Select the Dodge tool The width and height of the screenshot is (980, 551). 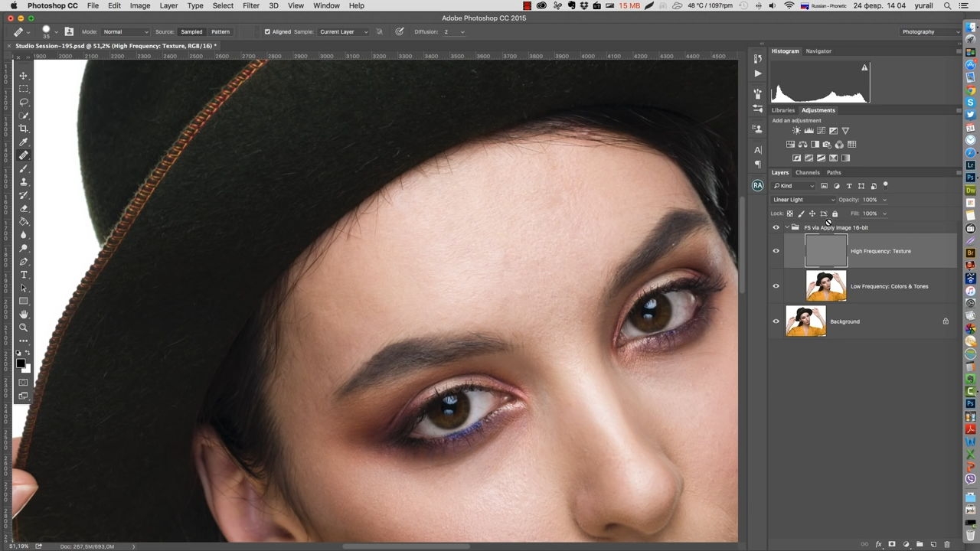coord(24,248)
